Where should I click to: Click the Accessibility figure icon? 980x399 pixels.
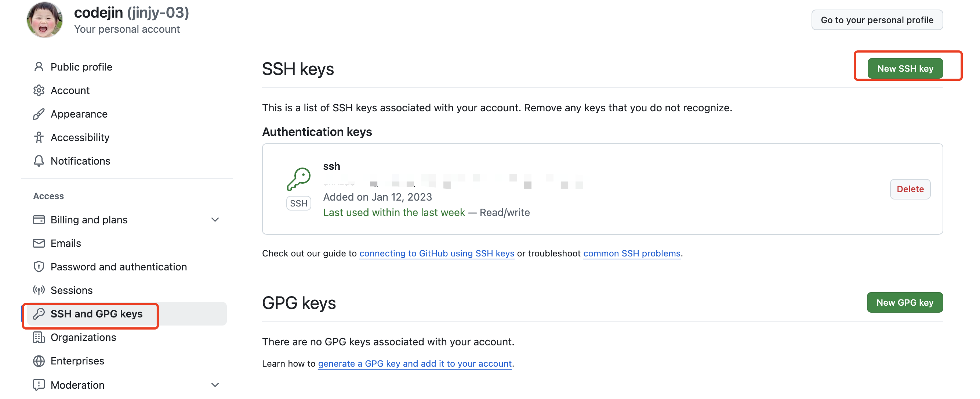(x=39, y=137)
